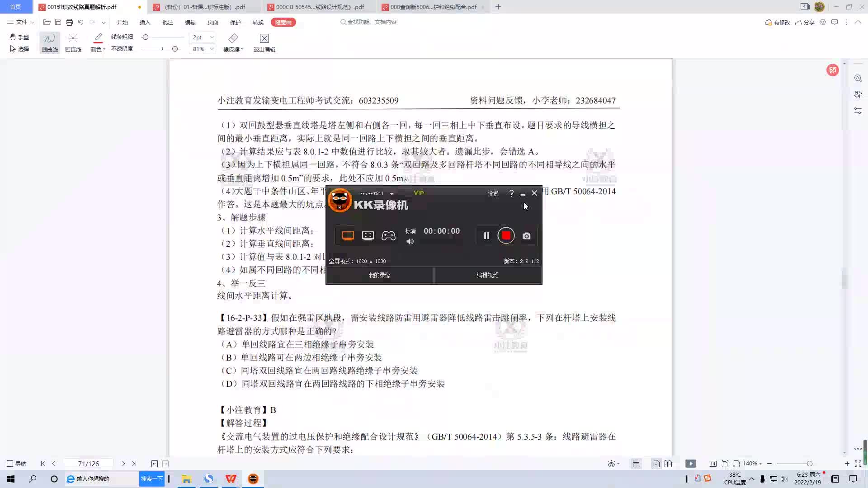
Task: Switch to the 000GB 50545 pdf tab
Action: [320, 7]
